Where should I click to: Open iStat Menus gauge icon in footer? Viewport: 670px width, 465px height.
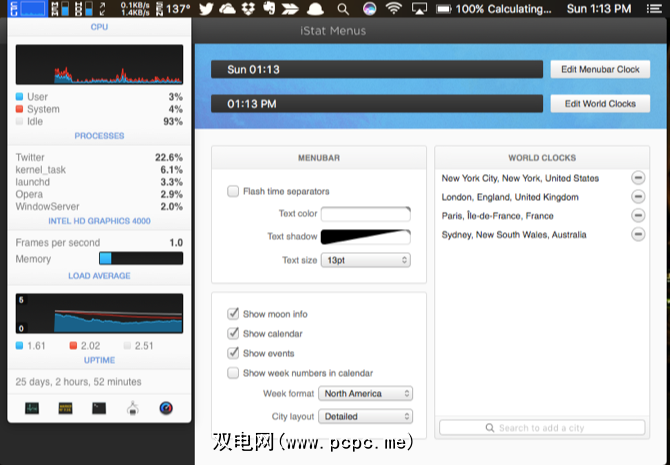pos(166,408)
